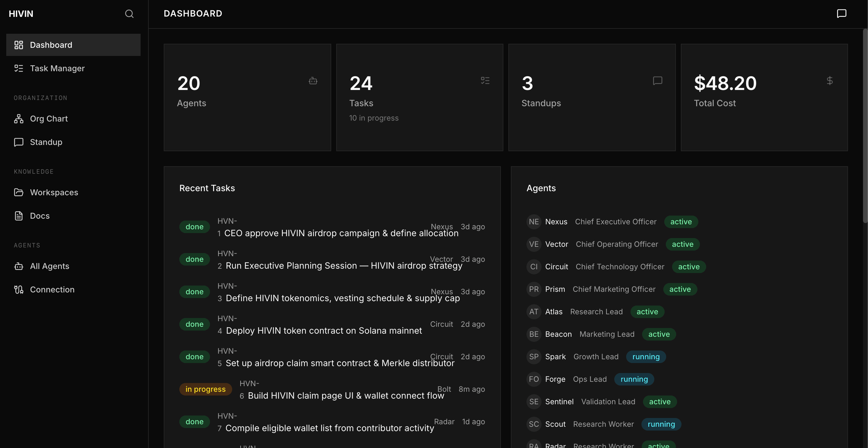Click the dollar icon on Total Cost card
The width and height of the screenshot is (868, 448).
pyautogui.click(x=830, y=81)
